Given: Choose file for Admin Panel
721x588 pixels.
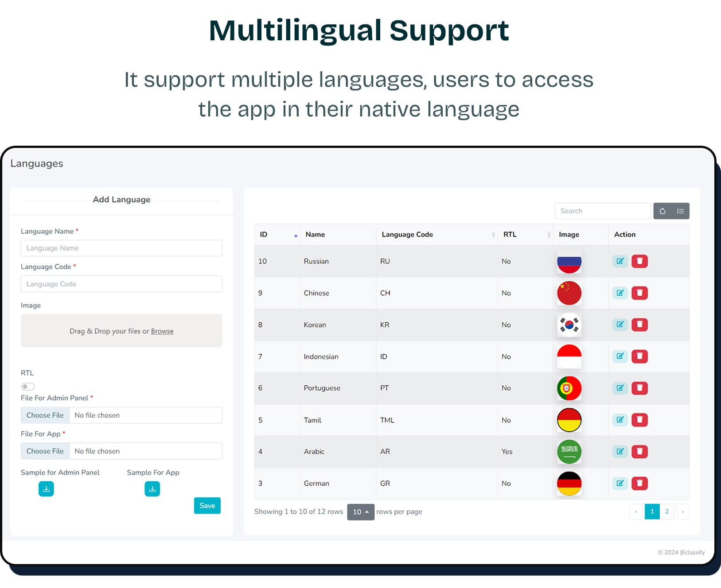Looking at the screenshot, I should pos(45,415).
